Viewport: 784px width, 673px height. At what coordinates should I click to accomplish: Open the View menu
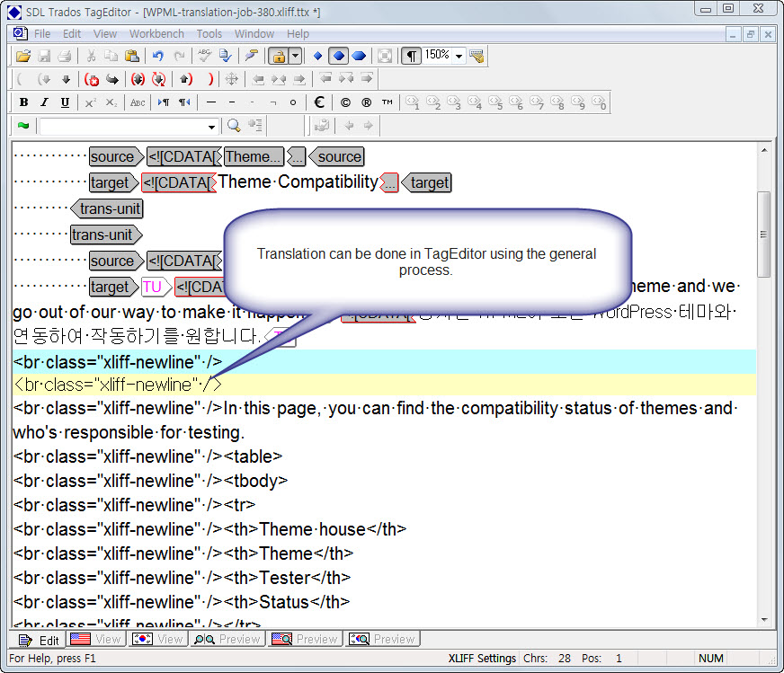pos(105,34)
